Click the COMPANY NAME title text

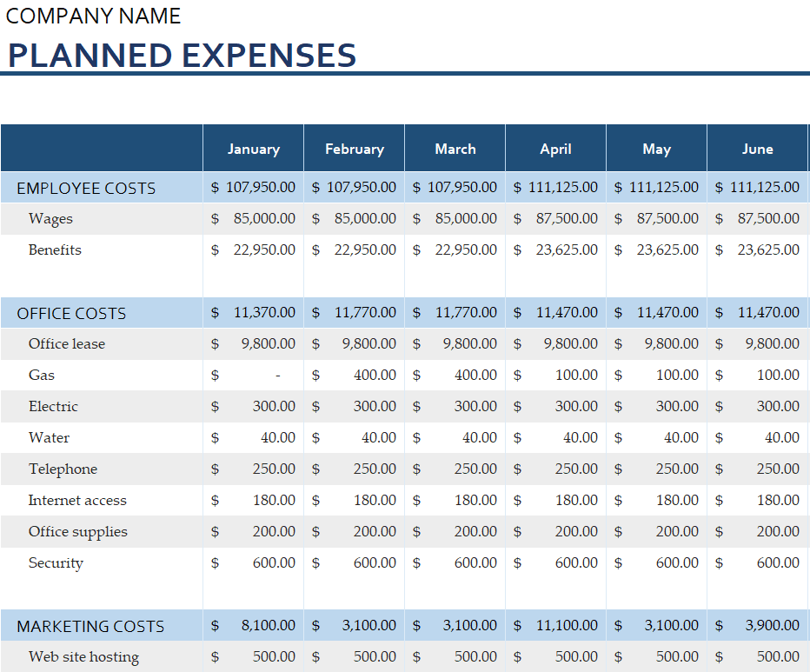94,17
